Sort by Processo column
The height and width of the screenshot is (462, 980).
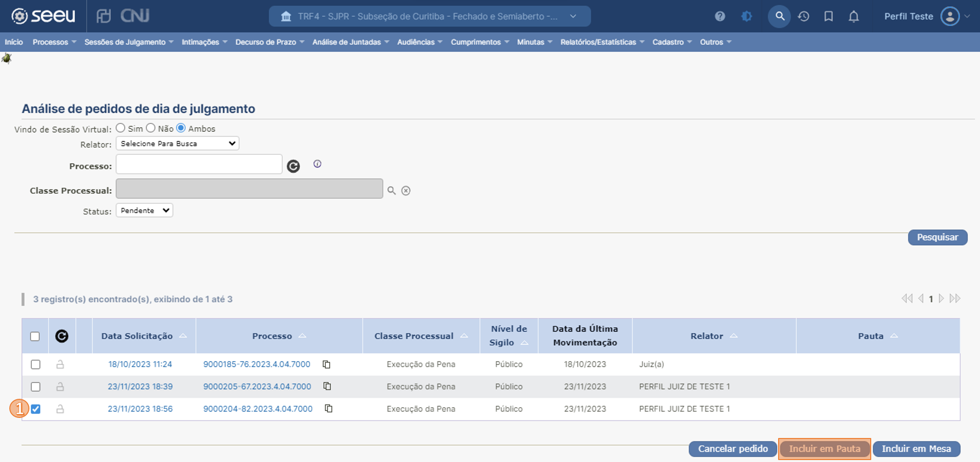(279, 336)
